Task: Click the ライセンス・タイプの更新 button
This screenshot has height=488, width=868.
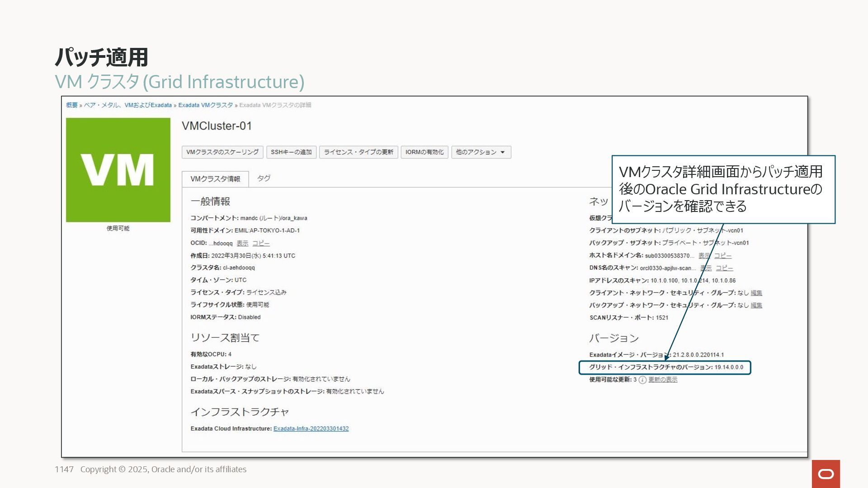Action: pos(358,152)
